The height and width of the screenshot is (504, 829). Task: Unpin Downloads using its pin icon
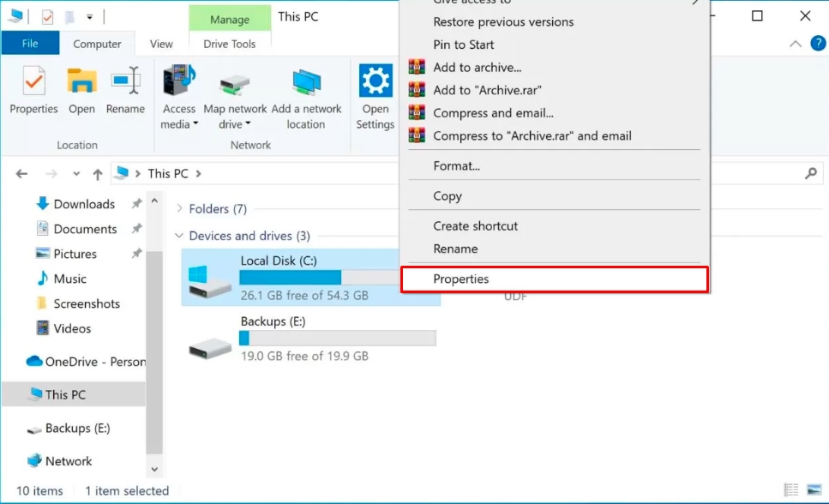pyautogui.click(x=137, y=203)
